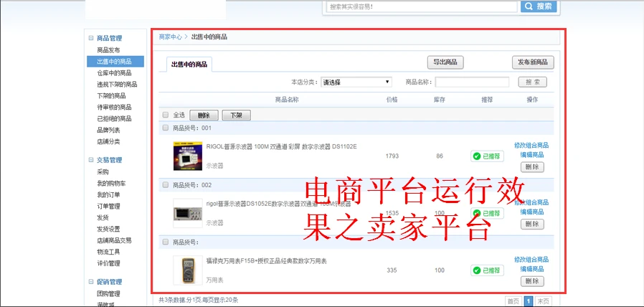Open 订单管理 in the sidebar
The width and height of the screenshot is (644, 307).
point(108,207)
